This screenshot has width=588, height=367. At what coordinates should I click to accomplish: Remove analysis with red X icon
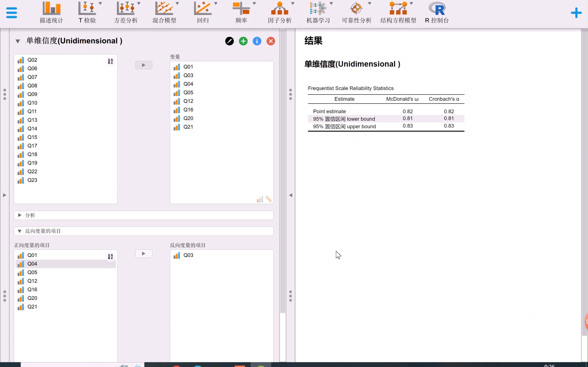[271, 41]
